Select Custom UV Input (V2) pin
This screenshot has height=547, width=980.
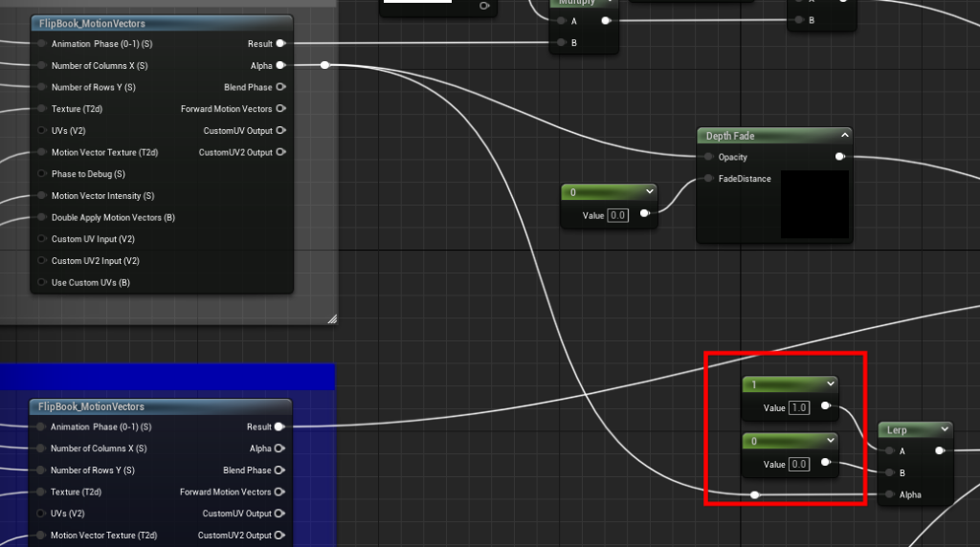[42, 238]
